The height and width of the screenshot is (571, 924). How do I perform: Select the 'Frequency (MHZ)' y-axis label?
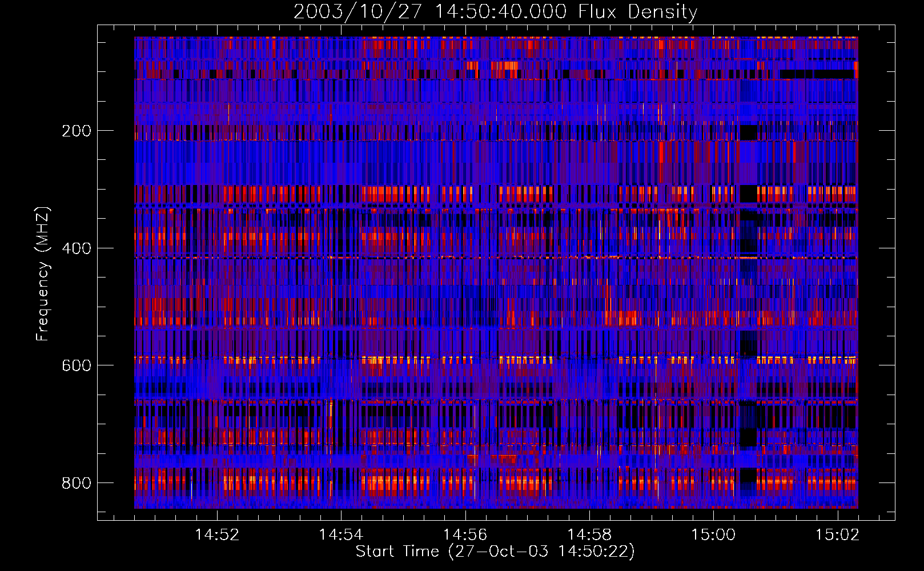[x=43, y=274]
